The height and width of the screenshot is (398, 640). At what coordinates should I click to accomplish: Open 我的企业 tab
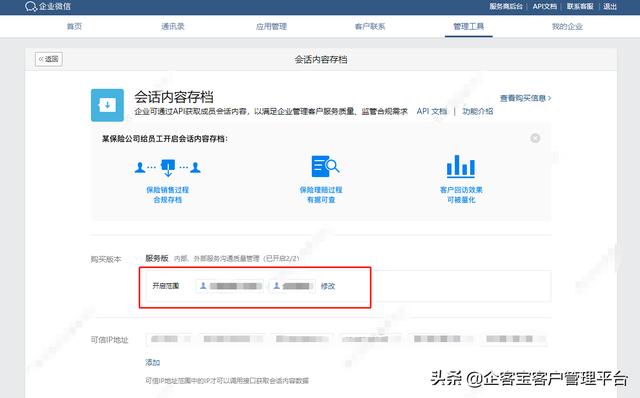[567, 27]
